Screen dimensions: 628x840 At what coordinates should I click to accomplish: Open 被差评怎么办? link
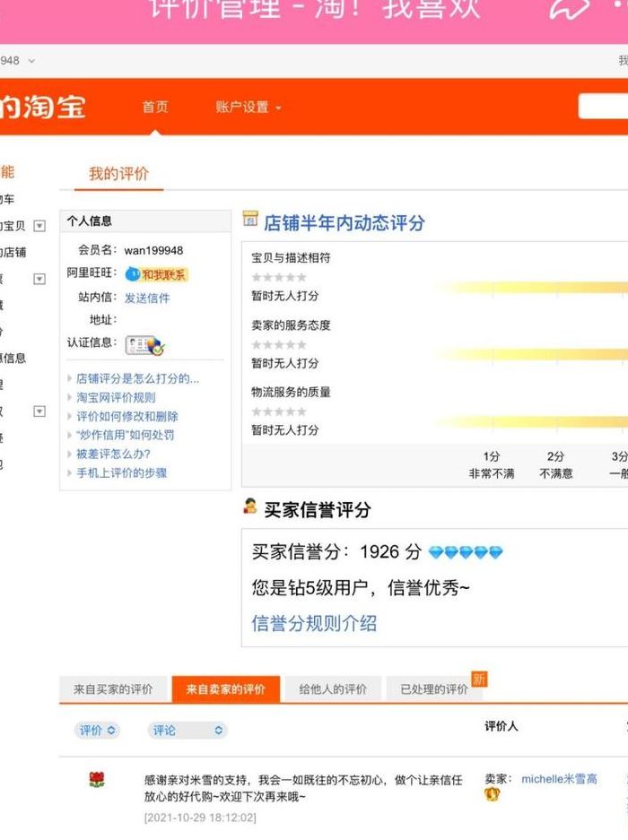click(x=113, y=454)
